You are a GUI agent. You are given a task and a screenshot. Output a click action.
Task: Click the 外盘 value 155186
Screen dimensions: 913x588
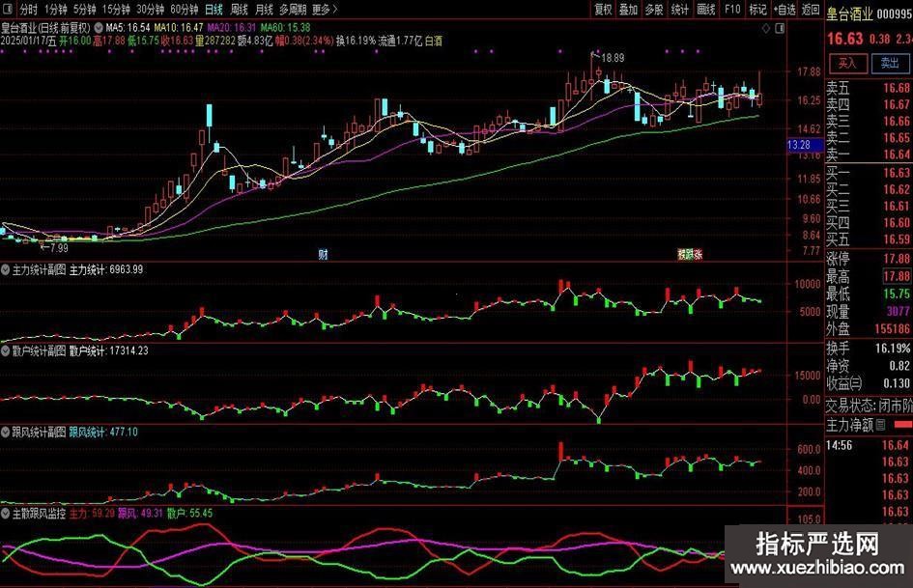point(893,329)
